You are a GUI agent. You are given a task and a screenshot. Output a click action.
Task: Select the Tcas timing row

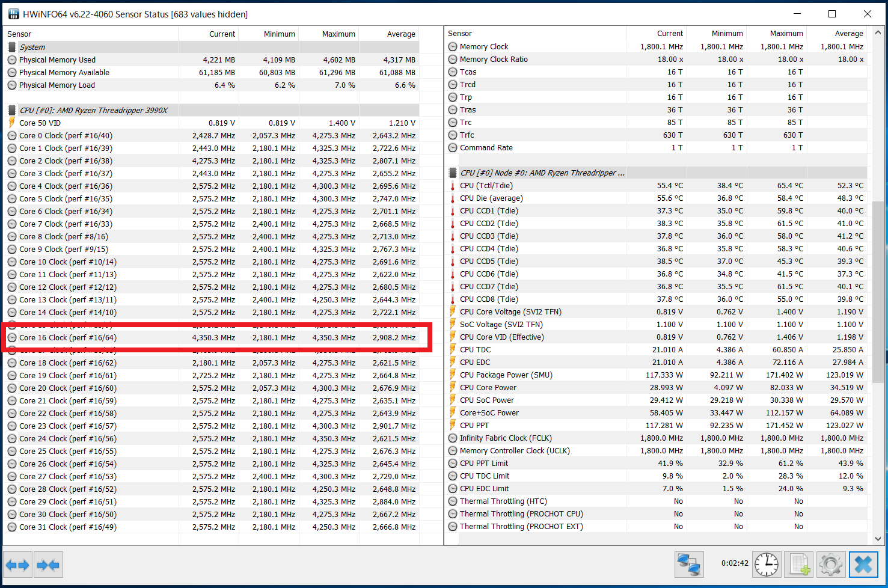tap(656, 72)
